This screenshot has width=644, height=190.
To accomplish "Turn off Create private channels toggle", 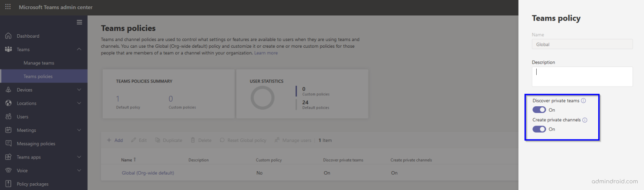I will point(539,129).
